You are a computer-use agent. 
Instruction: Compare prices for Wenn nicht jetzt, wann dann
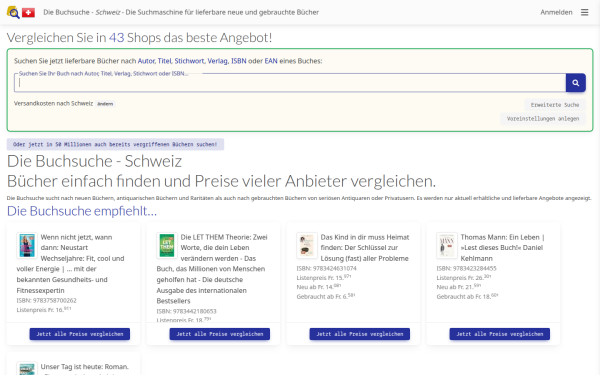click(x=80, y=334)
